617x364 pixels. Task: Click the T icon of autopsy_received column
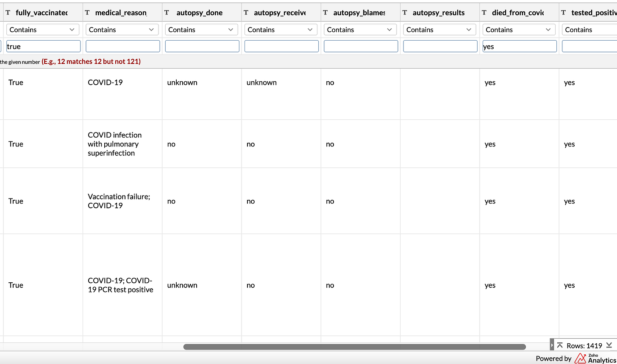click(246, 13)
